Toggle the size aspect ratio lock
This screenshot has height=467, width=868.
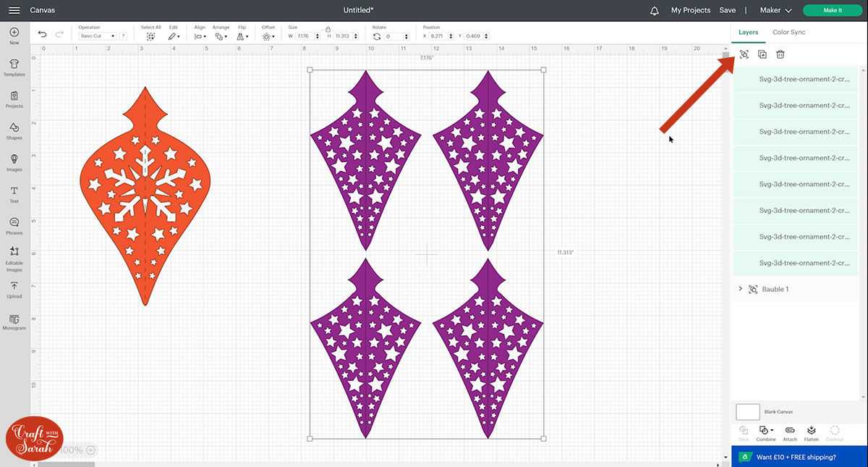[x=328, y=28]
